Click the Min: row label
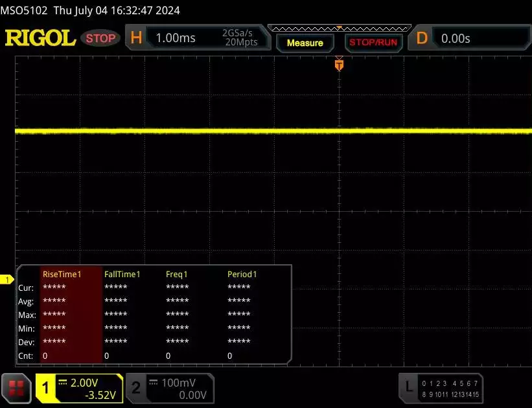 [x=26, y=328]
